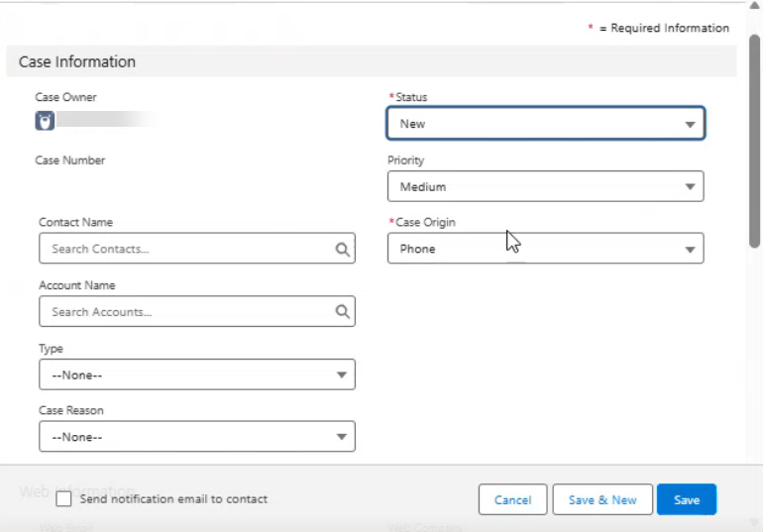
Task: Open the Type picklist set to None
Action: point(197,374)
